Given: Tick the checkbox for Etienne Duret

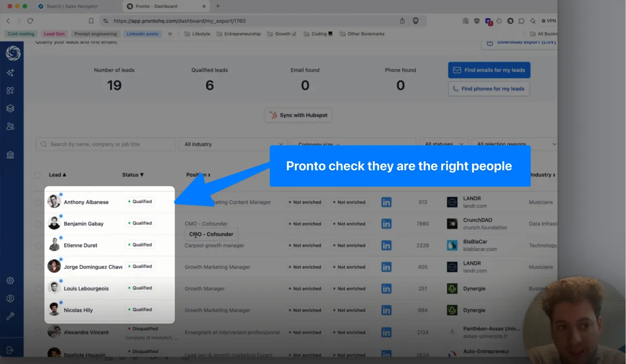Looking at the screenshot, I should (38, 246).
